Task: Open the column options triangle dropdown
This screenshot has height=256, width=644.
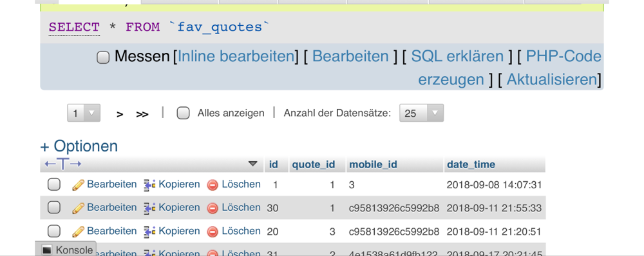Action: (253, 164)
